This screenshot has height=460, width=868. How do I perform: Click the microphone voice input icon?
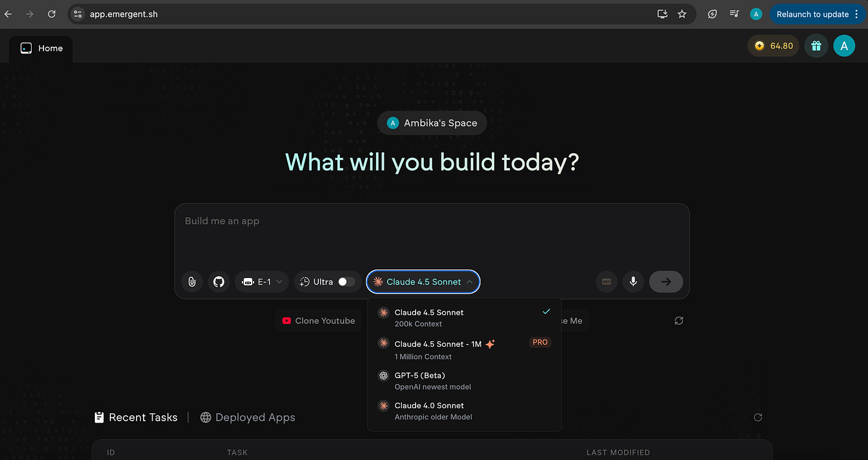[634, 282]
